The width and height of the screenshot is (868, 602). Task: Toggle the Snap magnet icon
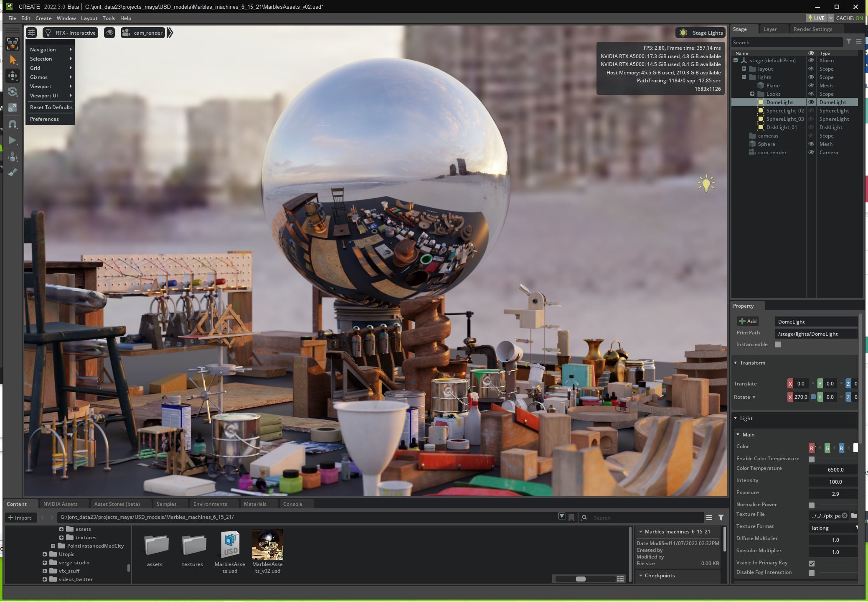coord(13,124)
